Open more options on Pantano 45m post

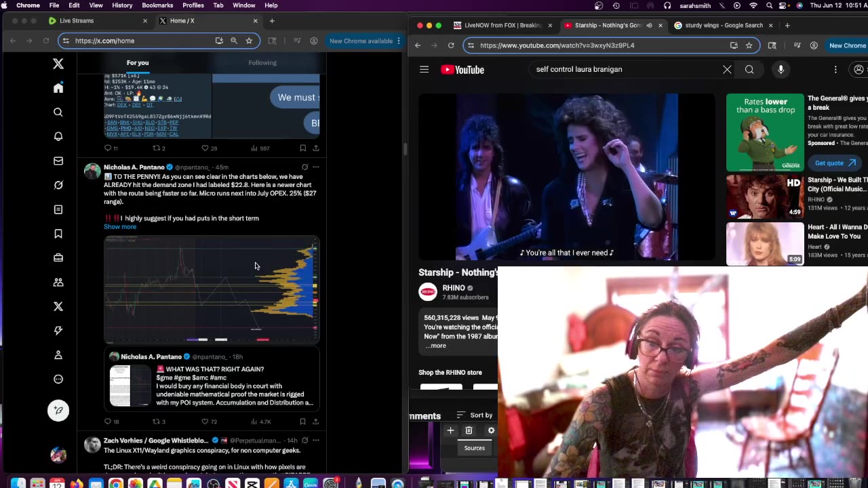pyautogui.click(x=315, y=167)
